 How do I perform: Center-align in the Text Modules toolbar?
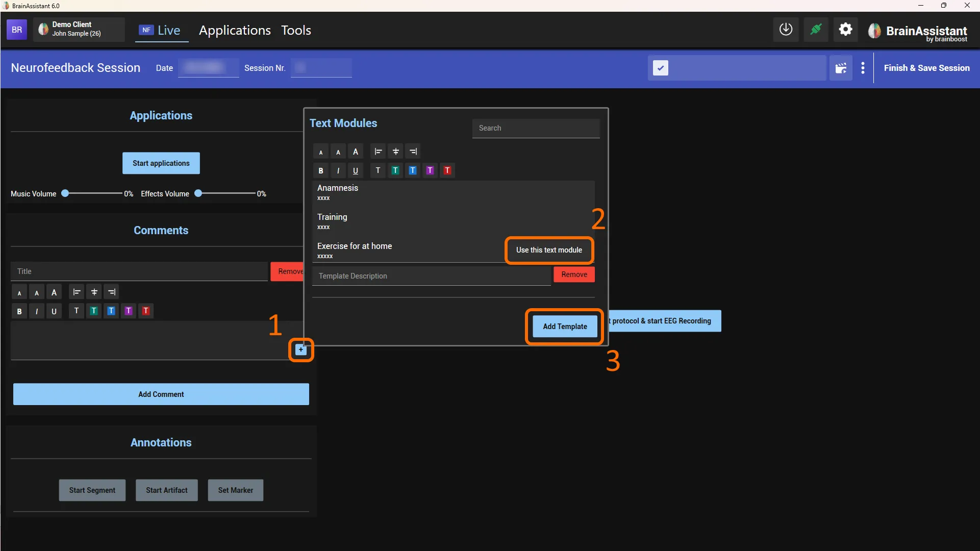tap(395, 152)
